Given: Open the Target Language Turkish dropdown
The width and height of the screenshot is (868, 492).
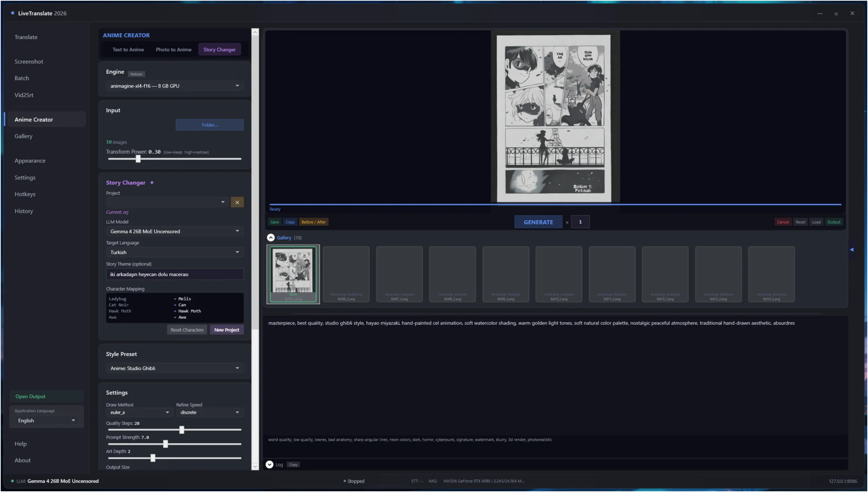Looking at the screenshot, I should [x=174, y=252].
